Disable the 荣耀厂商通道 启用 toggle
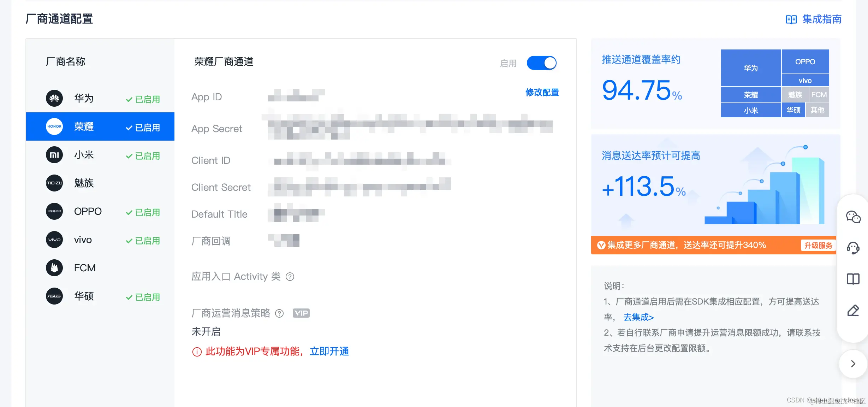Screen dimensions: 868x407 (542, 63)
